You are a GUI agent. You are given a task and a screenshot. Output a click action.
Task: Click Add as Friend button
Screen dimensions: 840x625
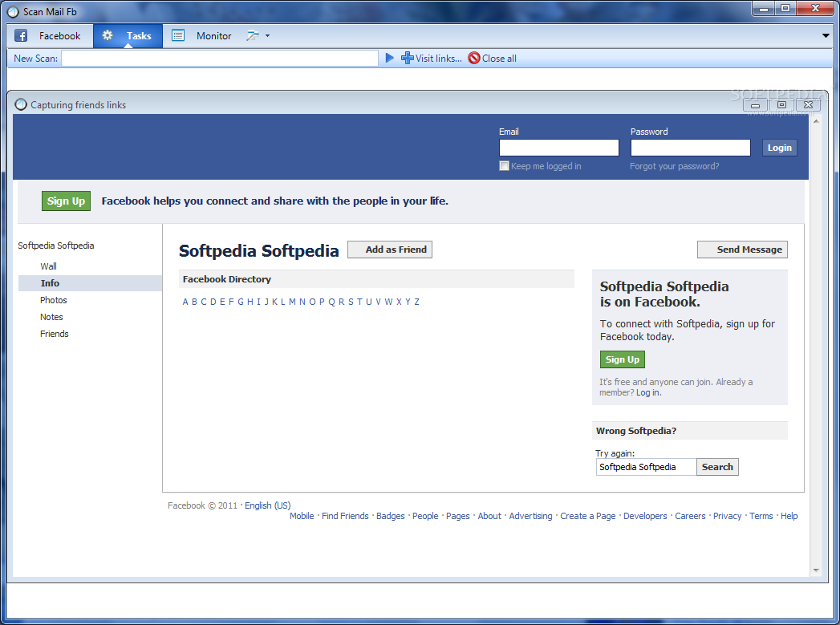(390, 250)
